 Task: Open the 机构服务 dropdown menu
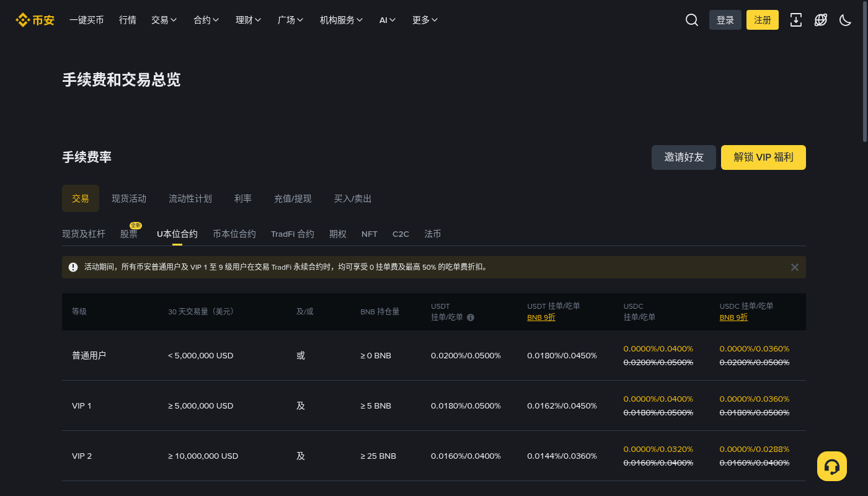point(342,20)
